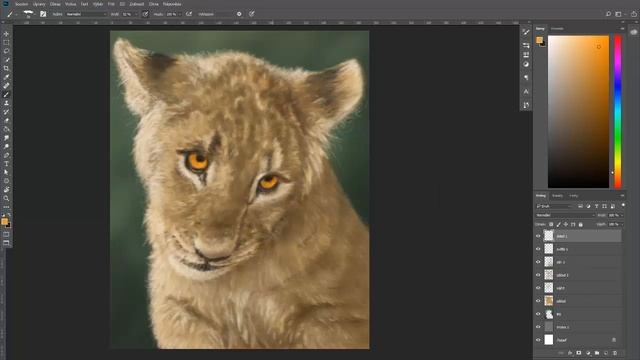
Task: Open the Zobrazit menu
Action: [137, 4]
